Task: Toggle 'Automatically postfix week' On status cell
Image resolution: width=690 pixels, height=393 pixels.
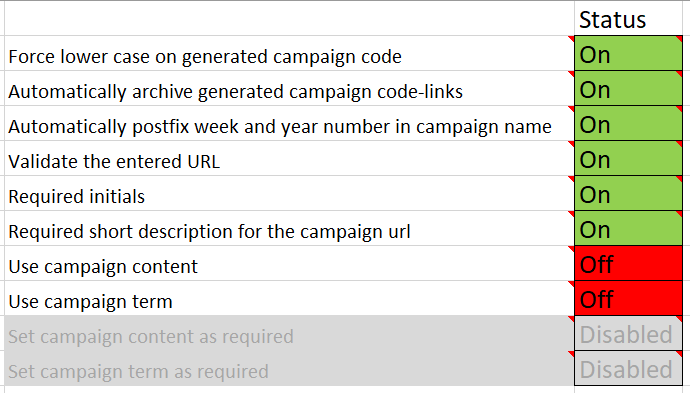Action: (628, 123)
